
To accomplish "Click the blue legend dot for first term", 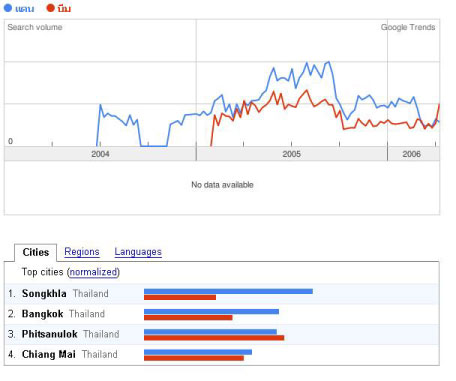I will 8,8.
